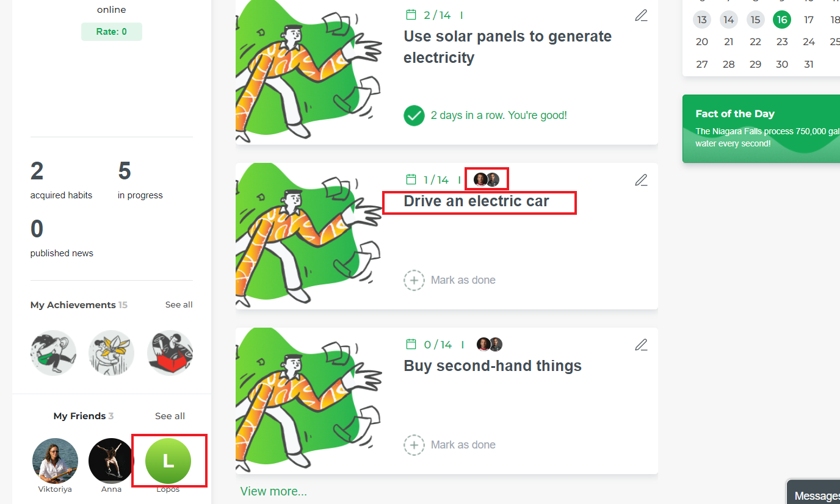Mark "Drive an electric car" as done

click(450, 280)
